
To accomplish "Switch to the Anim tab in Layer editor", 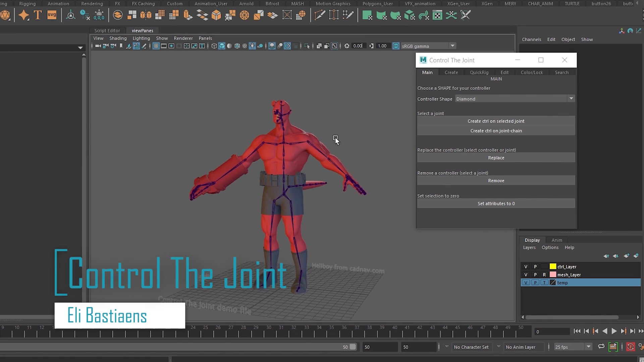I will (x=556, y=240).
